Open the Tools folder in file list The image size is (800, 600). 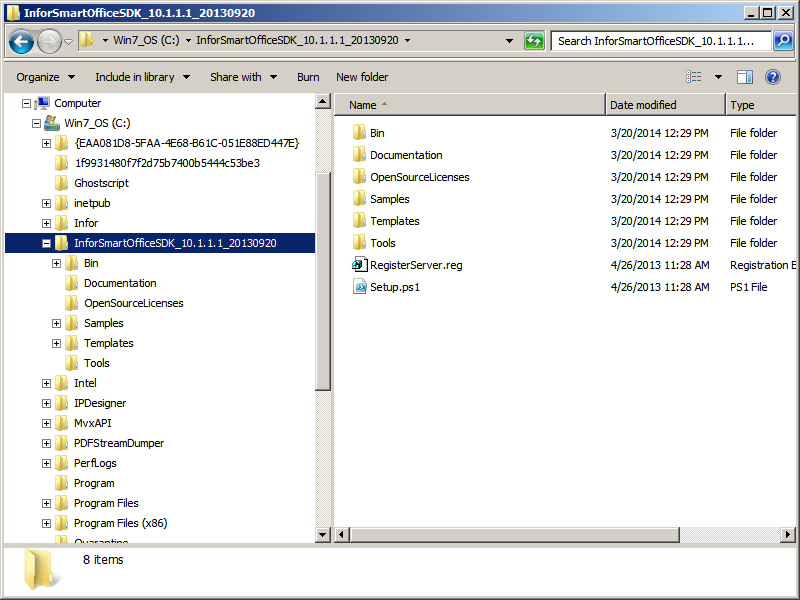[x=382, y=243]
